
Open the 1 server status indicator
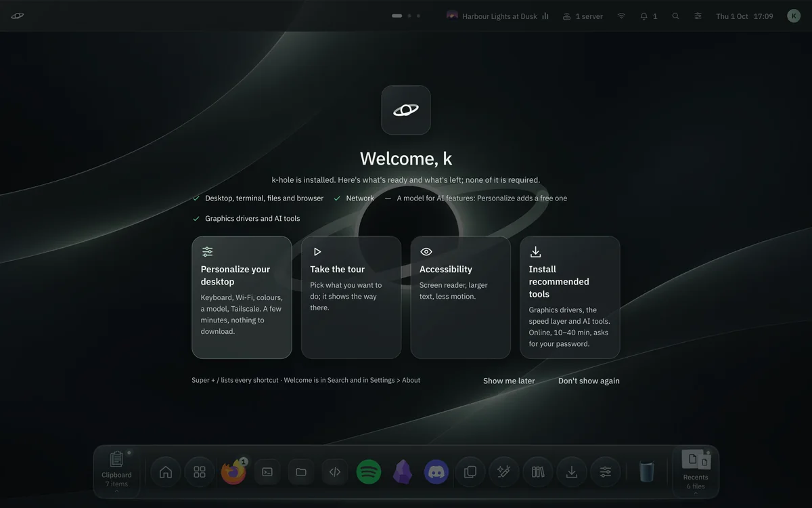[583, 16]
